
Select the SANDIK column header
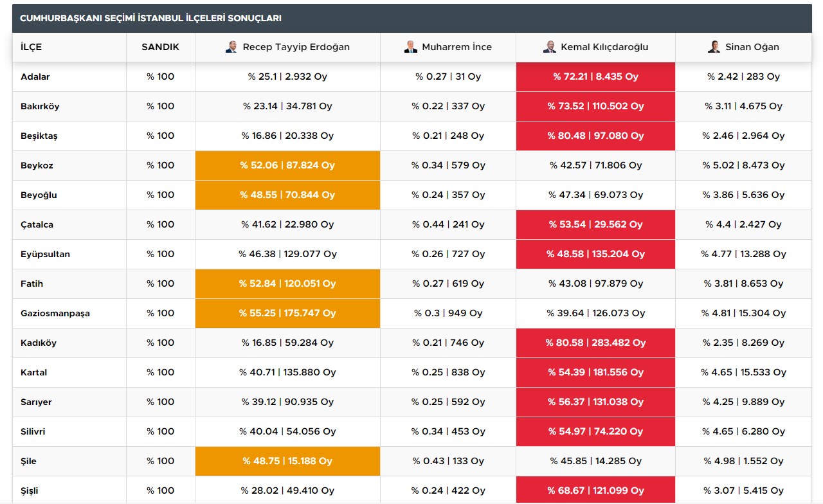pyautogui.click(x=159, y=46)
